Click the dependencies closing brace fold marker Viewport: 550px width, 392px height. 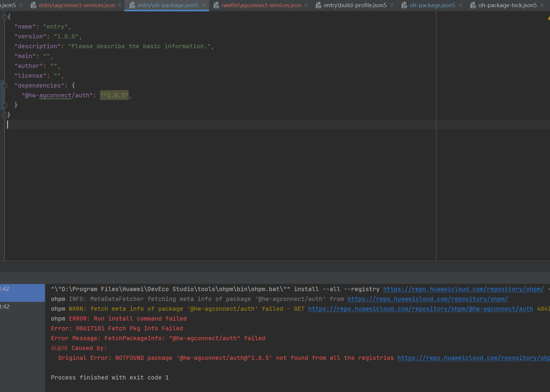click(x=5, y=105)
